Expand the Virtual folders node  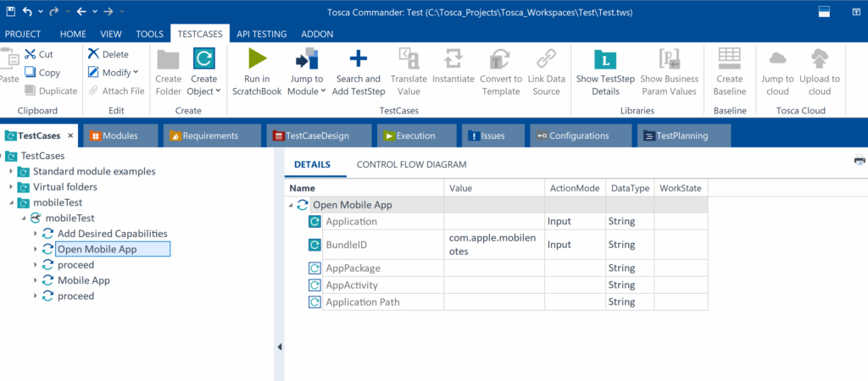pos(10,187)
